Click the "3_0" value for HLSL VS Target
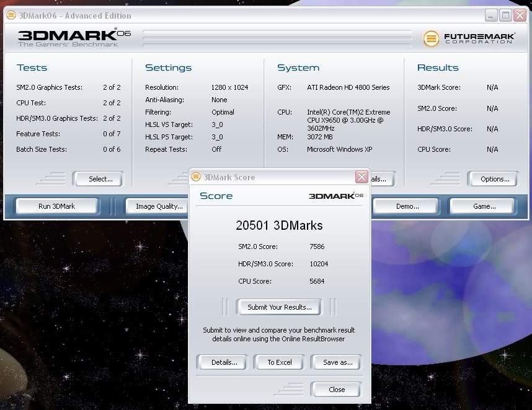Viewport: 532px width, 410px height. (217, 124)
